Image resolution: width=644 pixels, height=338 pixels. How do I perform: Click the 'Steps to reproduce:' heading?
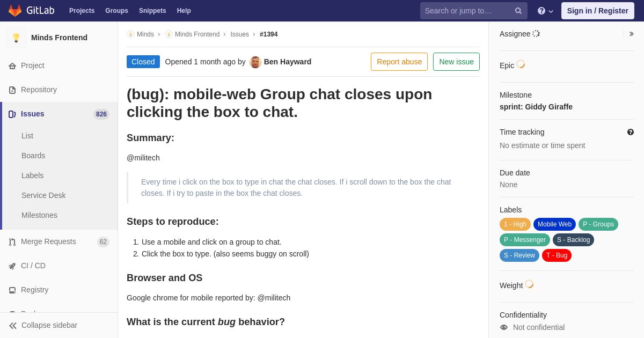click(173, 222)
